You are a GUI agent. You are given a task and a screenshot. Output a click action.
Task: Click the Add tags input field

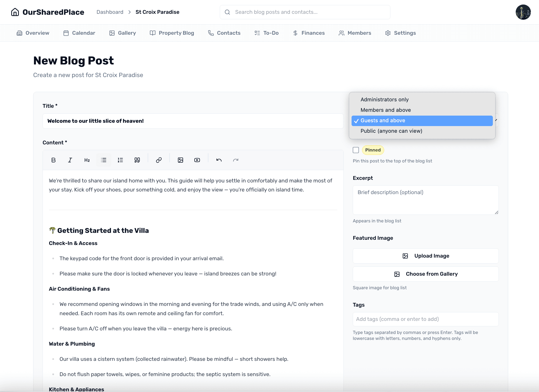(x=425, y=319)
